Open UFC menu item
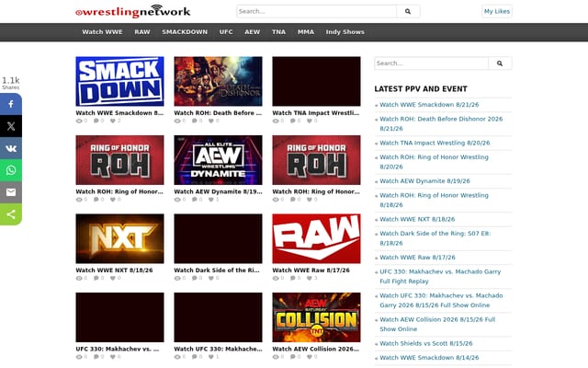Viewport: 588px width, 368px height. coord(226,32)
